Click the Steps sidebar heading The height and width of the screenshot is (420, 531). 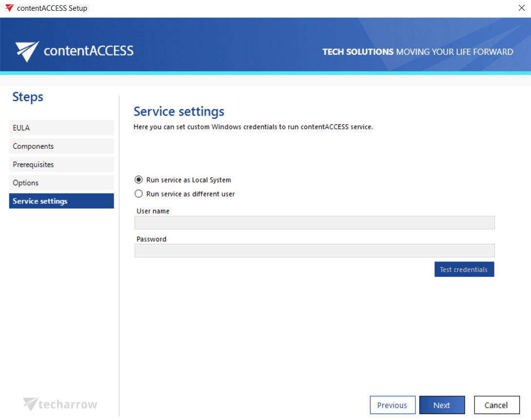[28, 97]
